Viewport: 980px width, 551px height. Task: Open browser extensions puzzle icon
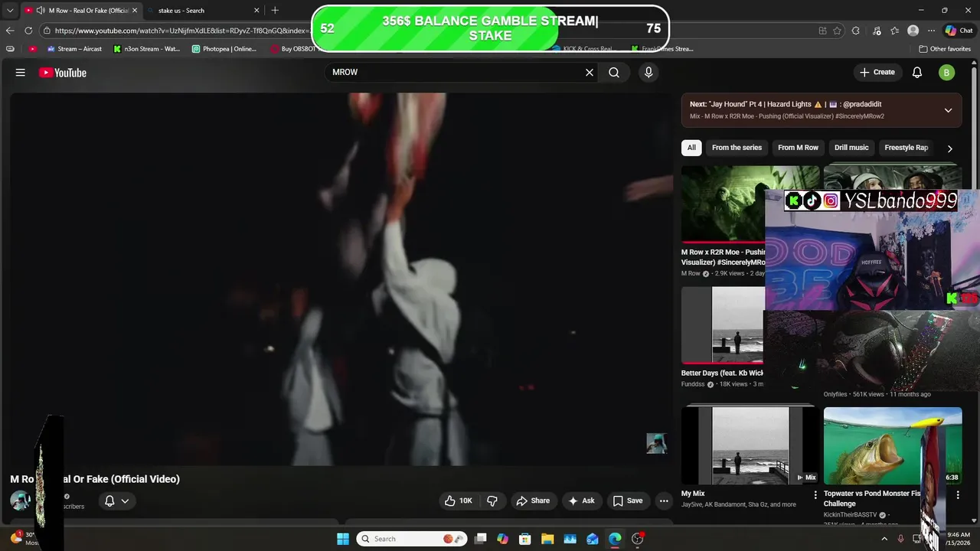(x=855, y=31)
